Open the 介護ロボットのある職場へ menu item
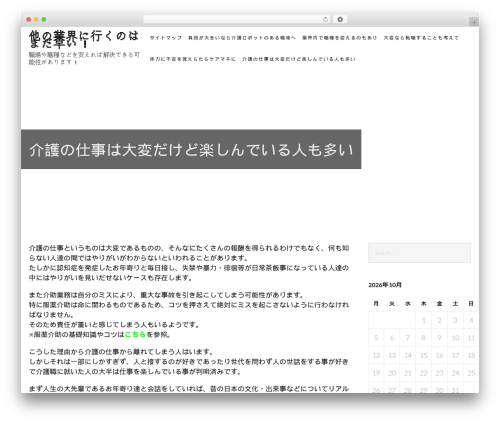 point(242,38)
